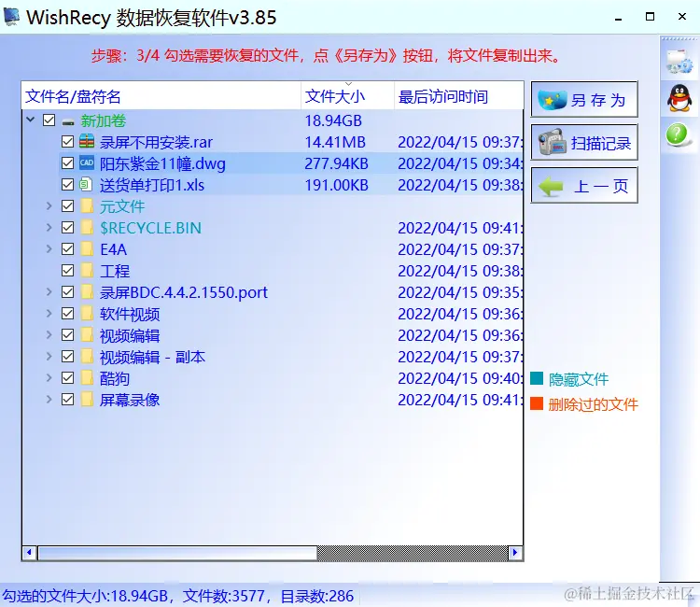Select the green 新加卷 volume label
This screenshot has height=607, width=700.
coord(103,120)
